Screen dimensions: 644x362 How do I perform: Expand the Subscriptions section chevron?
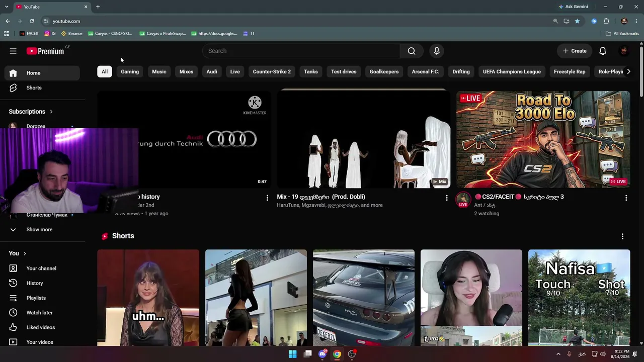click(51, 112)
